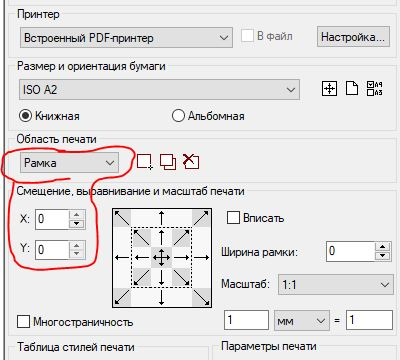Select the Альбомная orientation radio button
Viewport: 400px width, 360px height.
178,116
